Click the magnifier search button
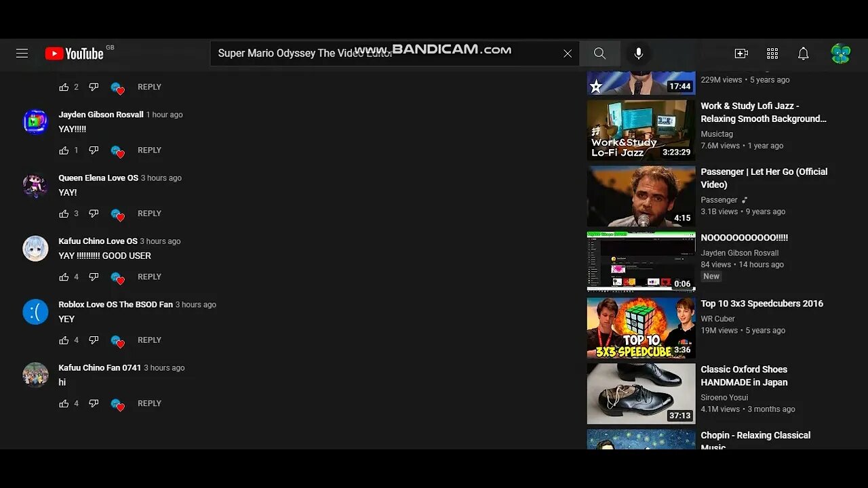 (x=599, y=54)
